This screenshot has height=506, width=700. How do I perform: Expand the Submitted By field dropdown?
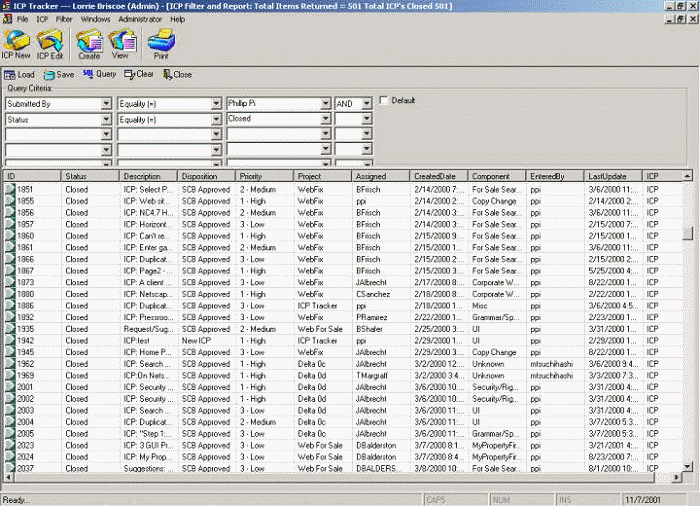(106, 104)
